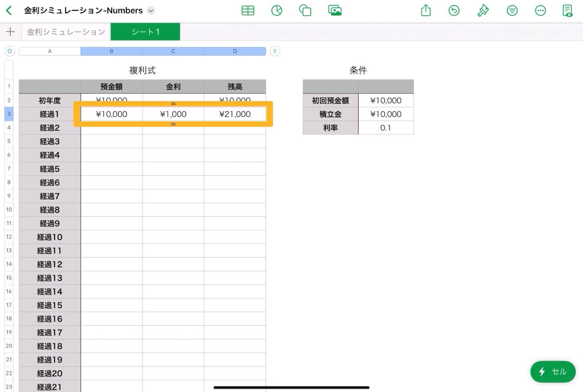The height and width of the screenshot is (392, 583).
Task: Tap the pause handle next to column D
Action: [274, 51]
